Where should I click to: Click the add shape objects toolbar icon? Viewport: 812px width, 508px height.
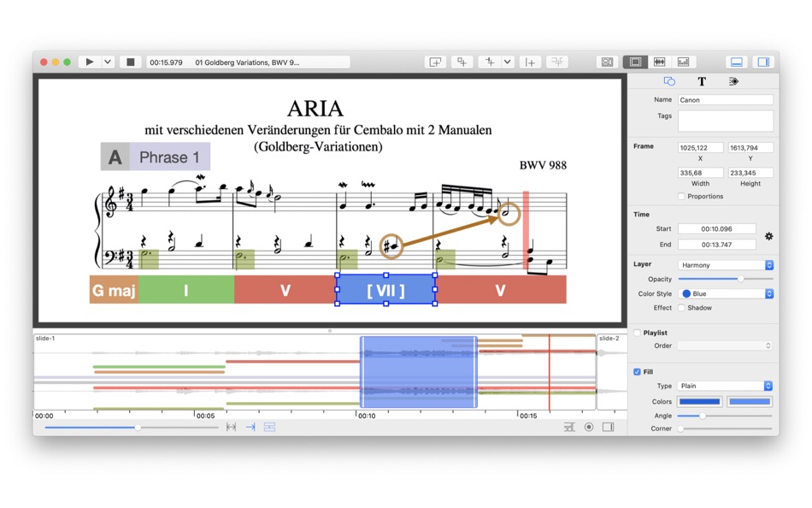(462, 62)
